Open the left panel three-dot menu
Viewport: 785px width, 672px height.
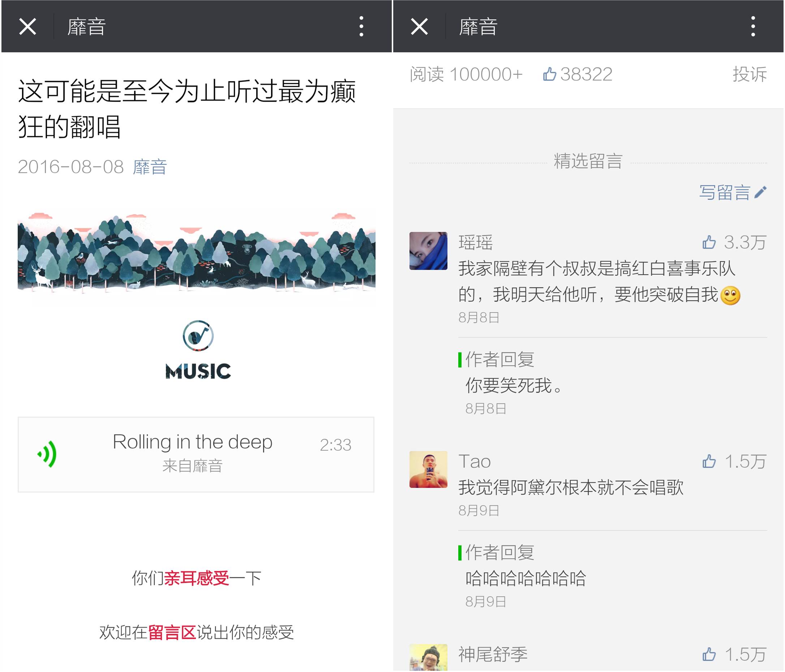(361, 26)
